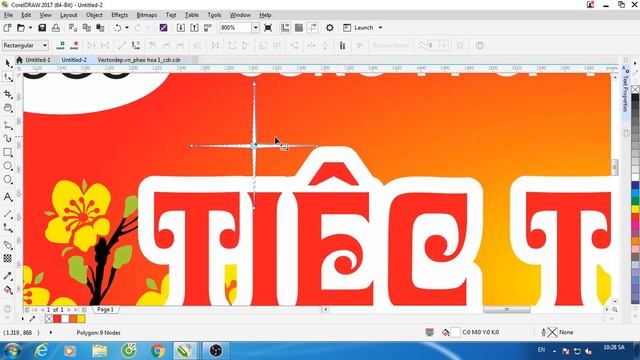Screen dimensions: 640x360
Task: Select the Crop tool in the toolbox
Action: click(x=8, y=94)
